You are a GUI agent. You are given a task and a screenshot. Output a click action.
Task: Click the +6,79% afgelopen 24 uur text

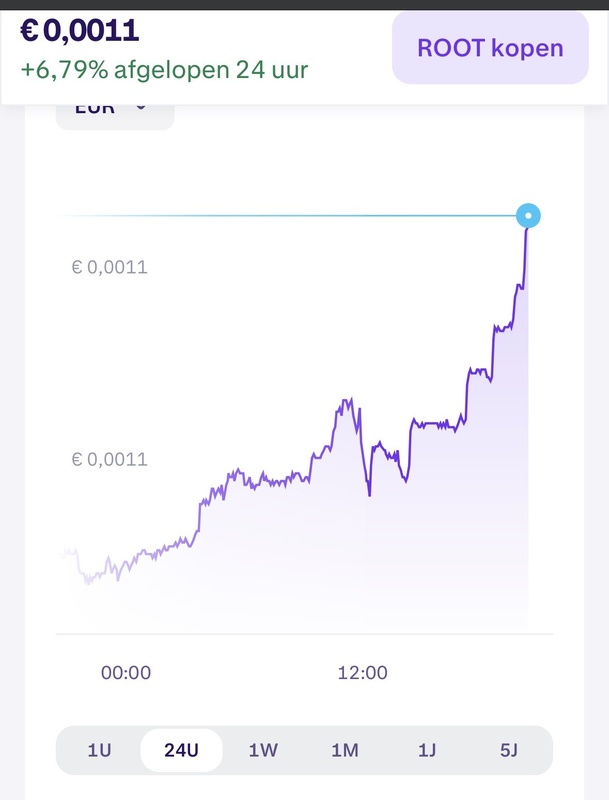pyautogui.click(x=164, y=71)
